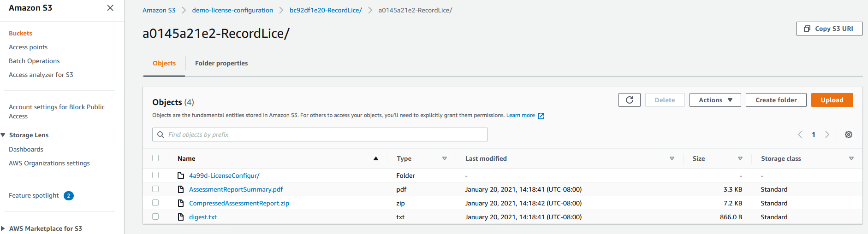The width and height of the screenshot is (868, 234).
Task: Click the Last modified column header
Action: (x=486, y=158)
